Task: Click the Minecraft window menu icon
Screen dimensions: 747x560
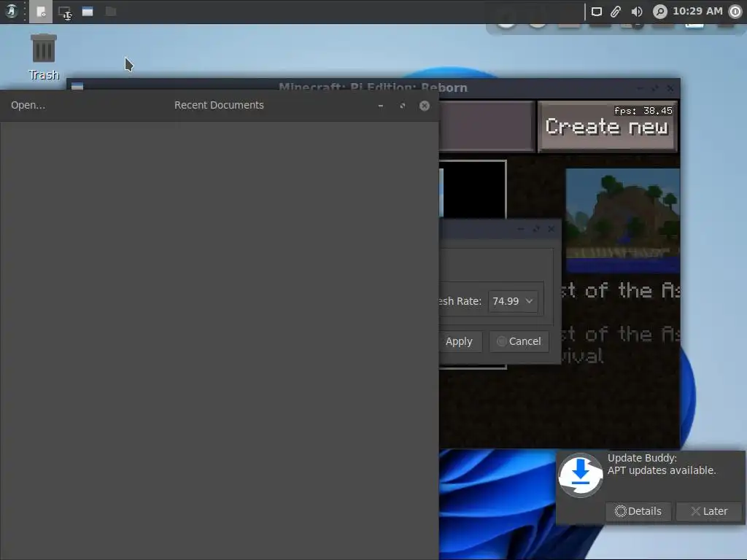Action: (x=77, y=86)
